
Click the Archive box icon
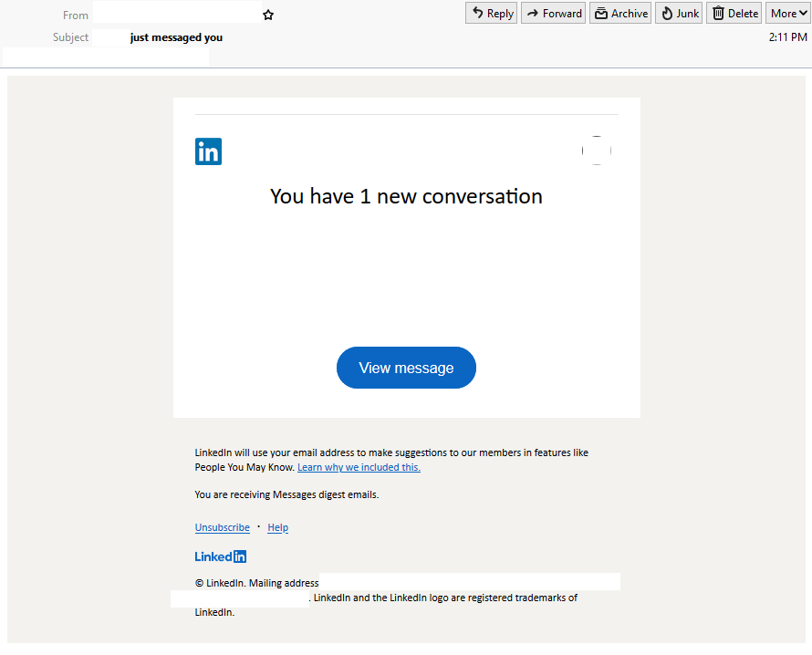point(603,13)
